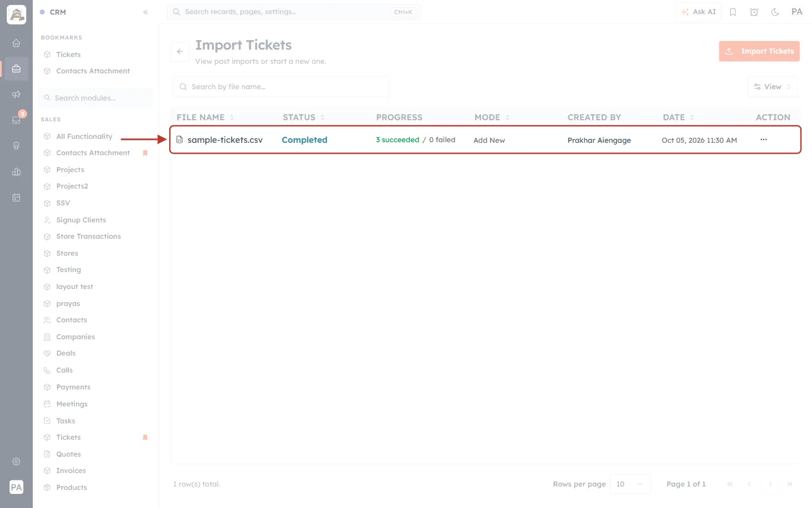Sort by Date column header
The width and height of the screenshot is (812, 508).
coord(678,117)
